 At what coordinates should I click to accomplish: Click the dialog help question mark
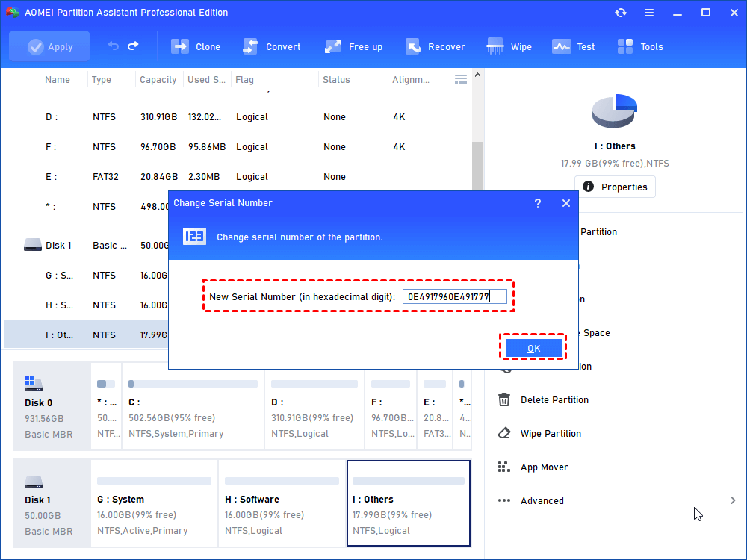point(538,203)
